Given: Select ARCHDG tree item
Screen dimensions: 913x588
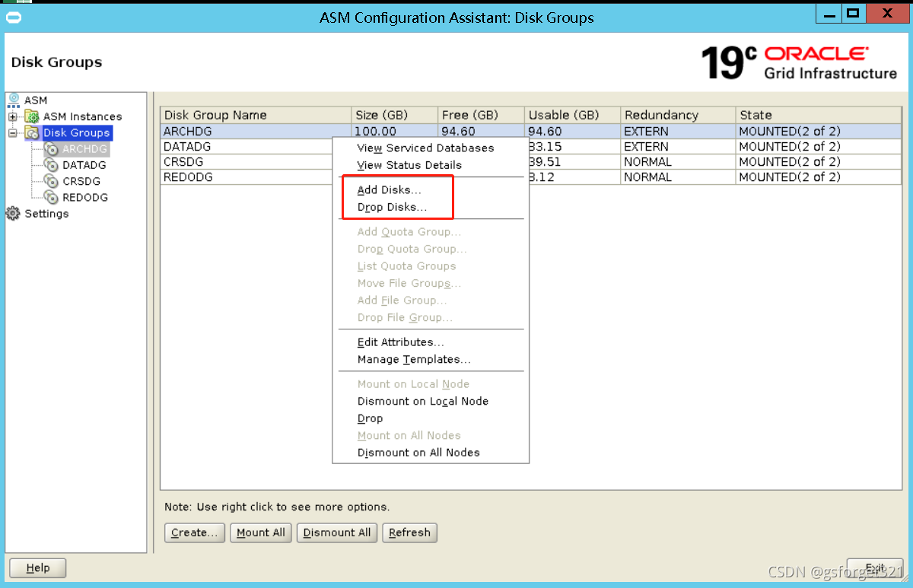Looking at the screenshot, I should coord(85,149).
